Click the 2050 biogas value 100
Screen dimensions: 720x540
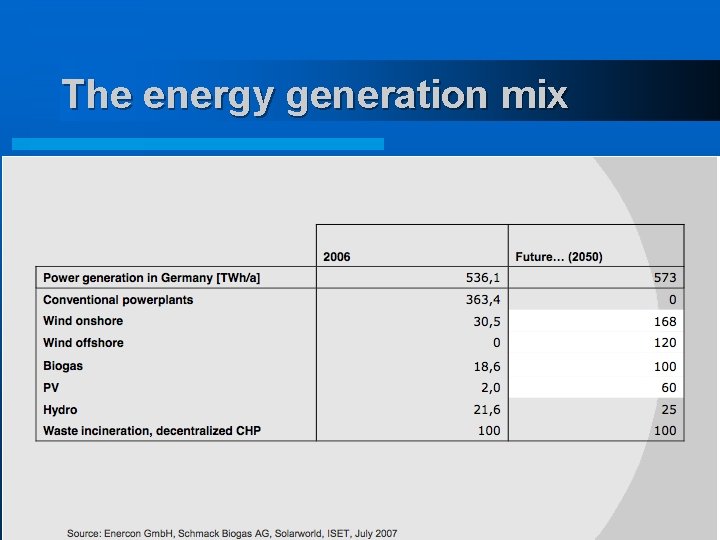(665, 366)
